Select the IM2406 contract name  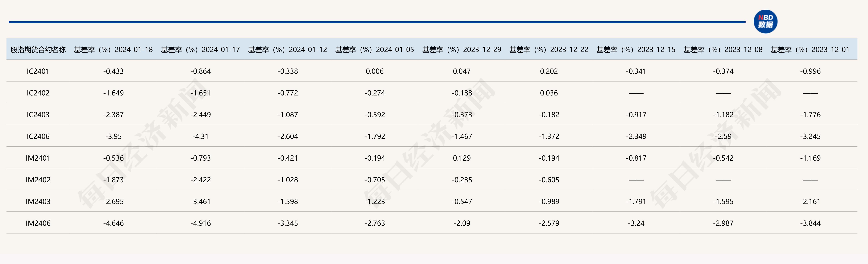coord(38,223)
